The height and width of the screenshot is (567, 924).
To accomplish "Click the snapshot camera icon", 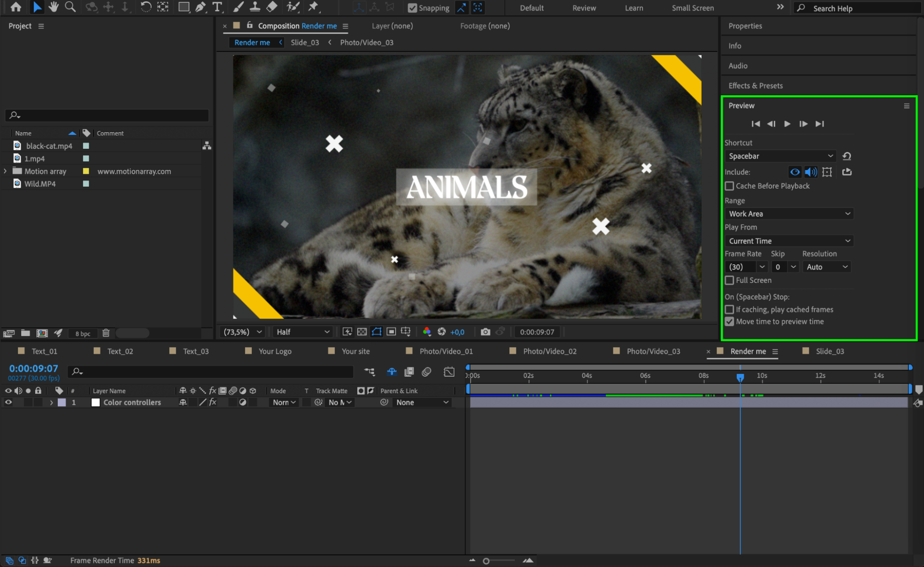I will coord(485,332).
